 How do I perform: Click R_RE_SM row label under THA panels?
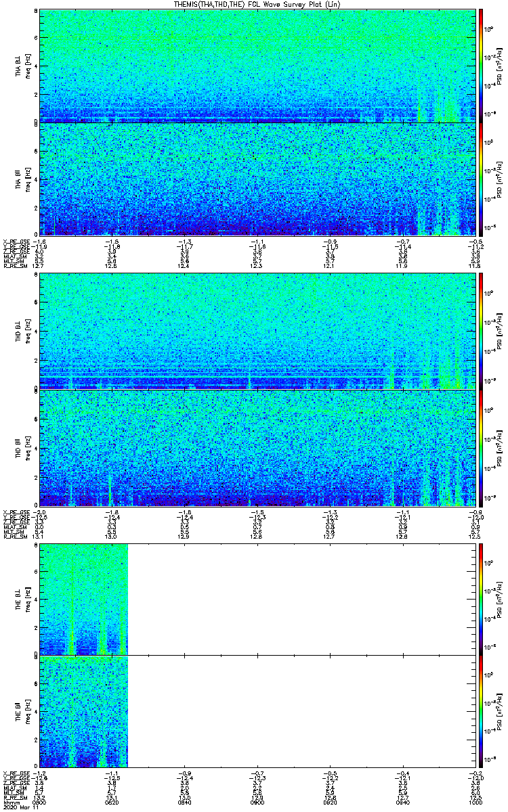tap(15, 266)
